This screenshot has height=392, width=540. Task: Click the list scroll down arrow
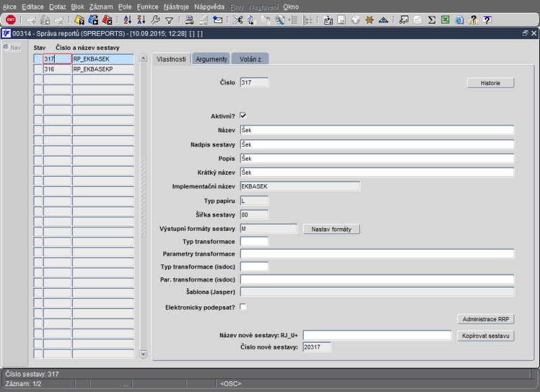pyautogui.click(x=143, y=354)
